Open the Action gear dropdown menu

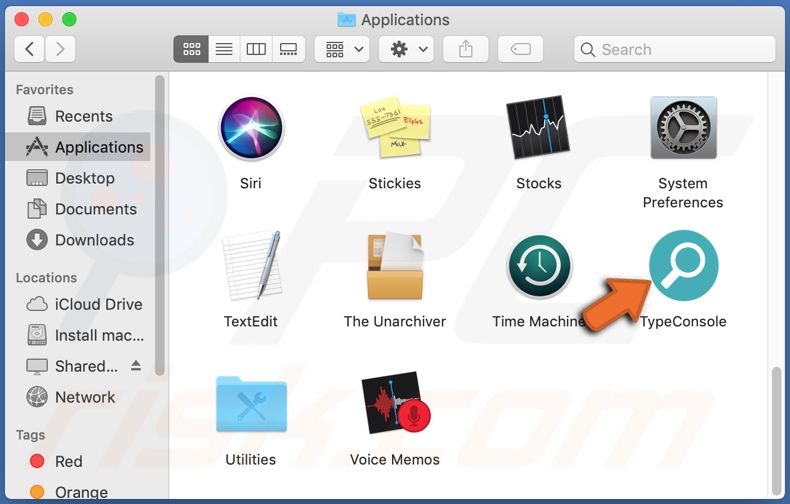tap(409, 49)
